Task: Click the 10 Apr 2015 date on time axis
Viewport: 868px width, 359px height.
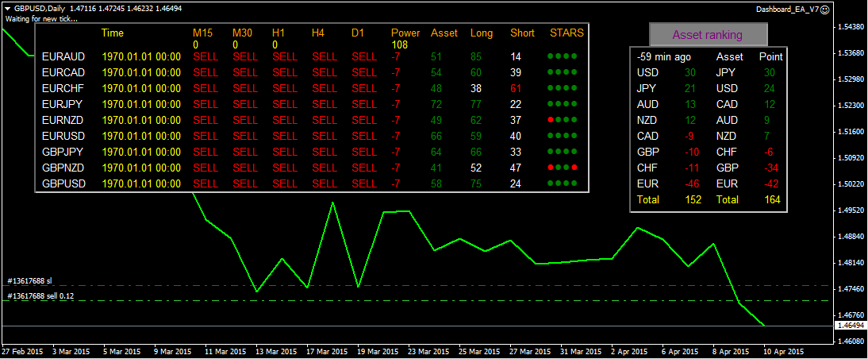Action: click(784, 352)
